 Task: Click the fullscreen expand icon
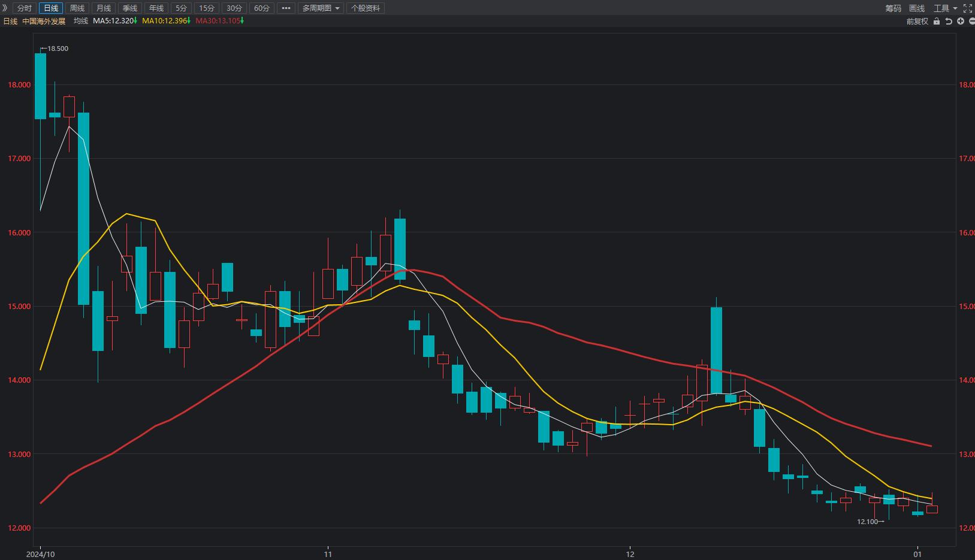click(967, 8)
